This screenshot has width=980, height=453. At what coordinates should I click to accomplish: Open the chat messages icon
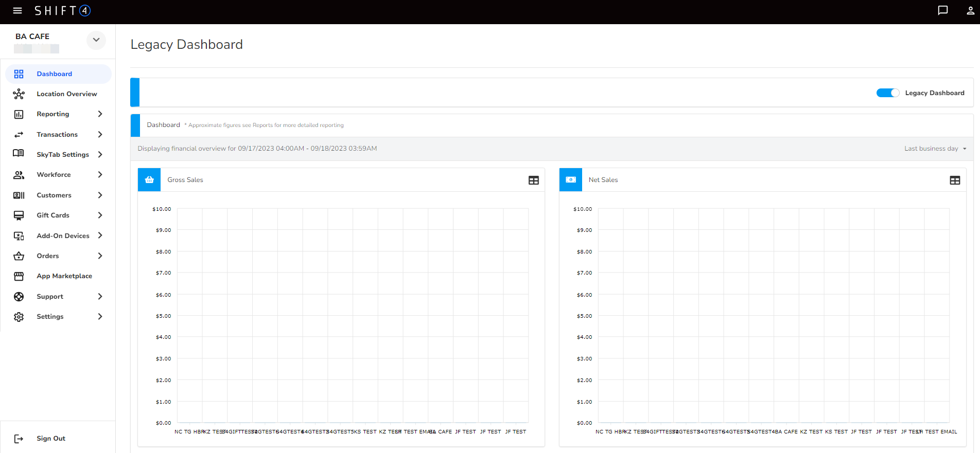pos(942,11)
